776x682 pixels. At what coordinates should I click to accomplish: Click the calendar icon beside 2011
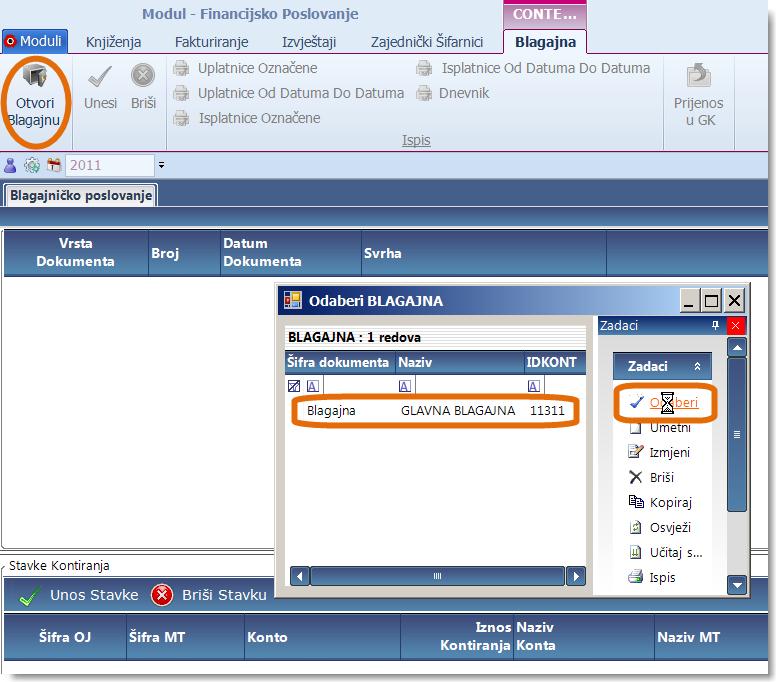click(54, 165)
